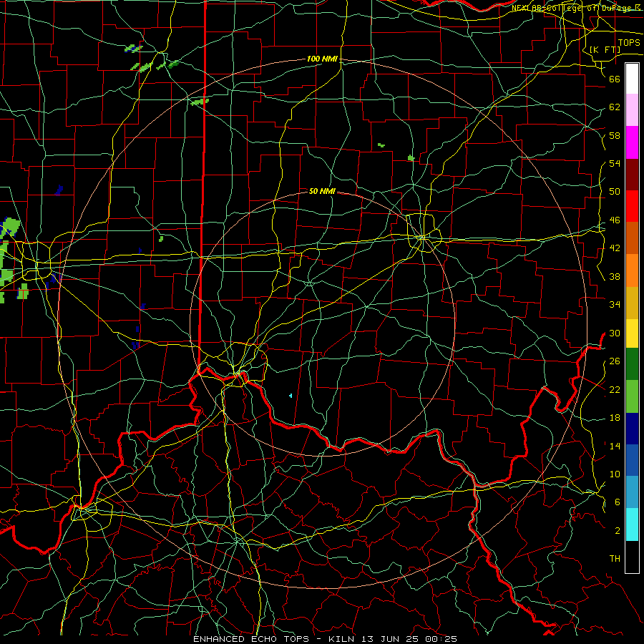Click the 'TH' threshold legend label
The image size is (644, 644).
pyautogui.click(x=615, y=559)
